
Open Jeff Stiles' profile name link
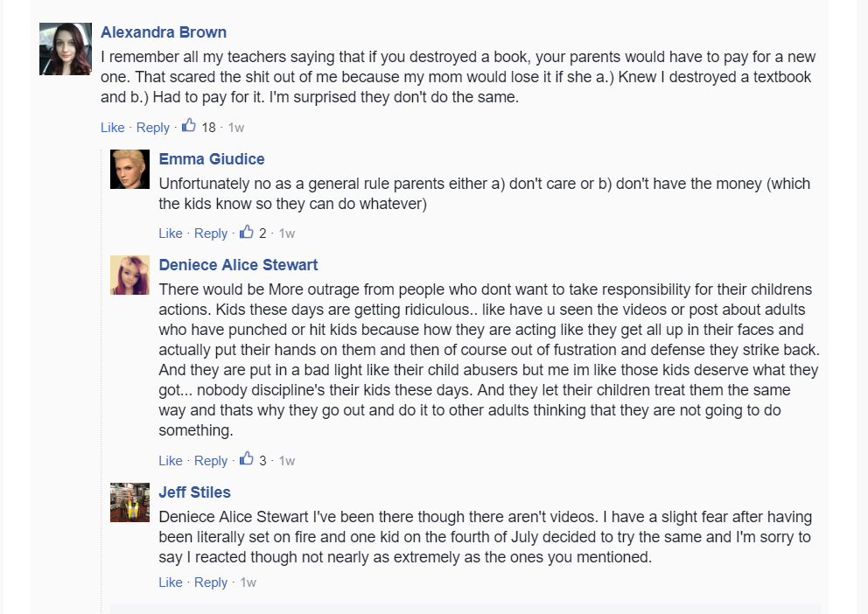pos(194,492)
